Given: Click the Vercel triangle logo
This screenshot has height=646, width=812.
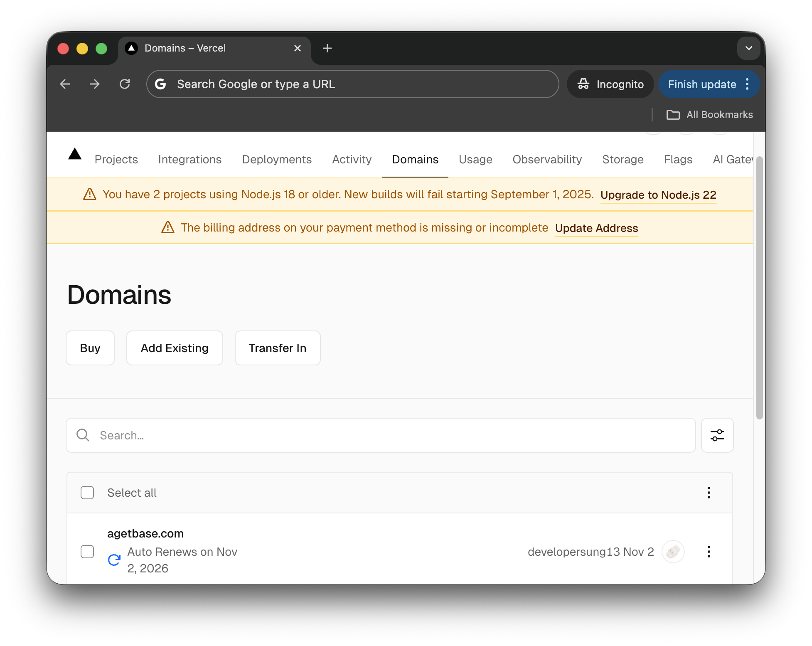Looking at the screenshot, I should pyautogui.click(x=75, y=155).
